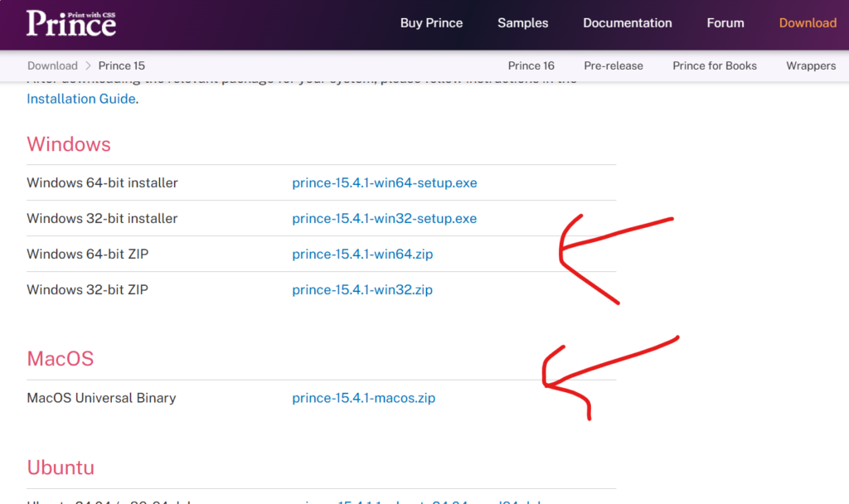Open the Prince for Books link
849x504 pixels.
[714, 65]
